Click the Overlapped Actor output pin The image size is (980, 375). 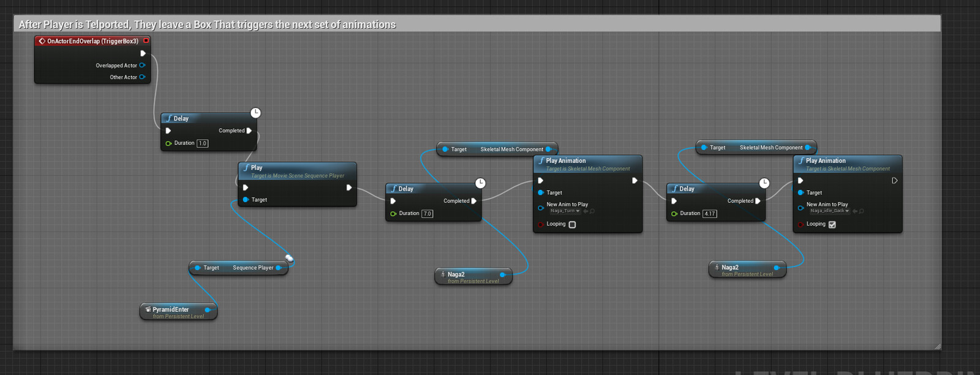pyautogui.click(x=142, y=66)
